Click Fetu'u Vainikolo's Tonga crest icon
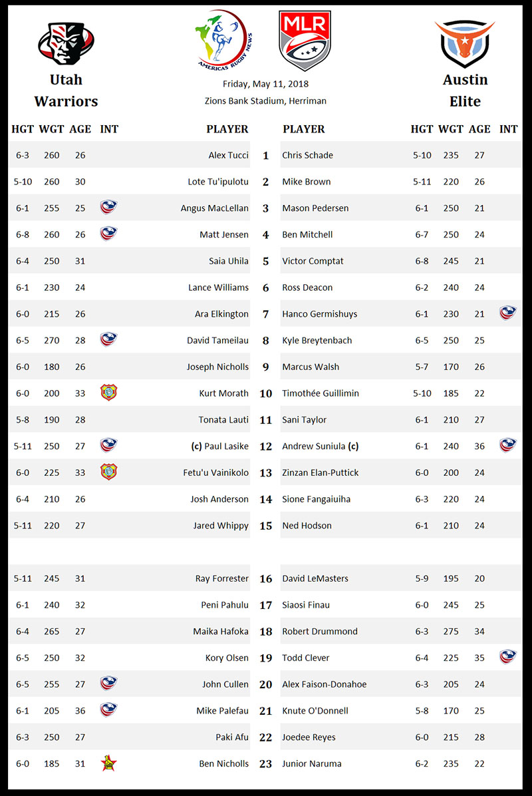This screenshot has height=796, width=532. click(108, 473)
